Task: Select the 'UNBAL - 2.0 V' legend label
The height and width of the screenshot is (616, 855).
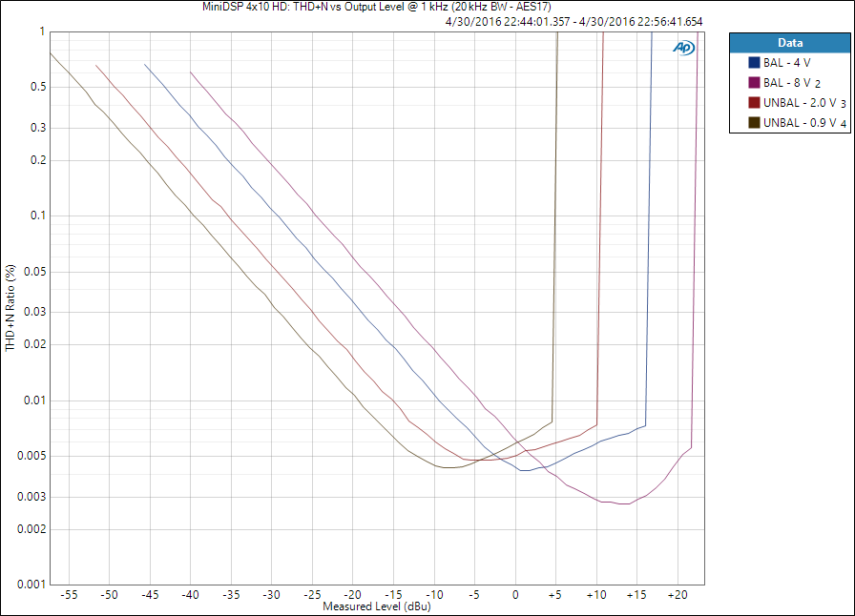Action: [x=800, y=103]
